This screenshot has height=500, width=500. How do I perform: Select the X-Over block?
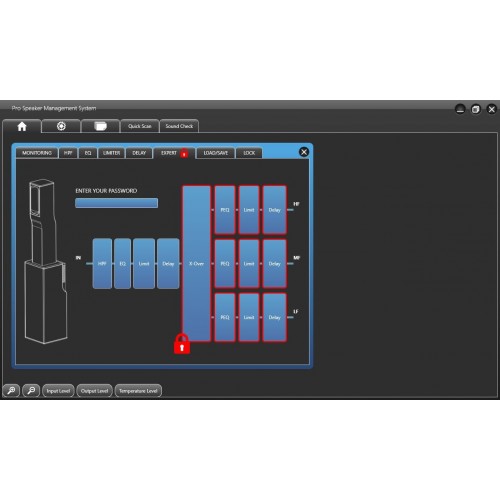click(197, 263)
